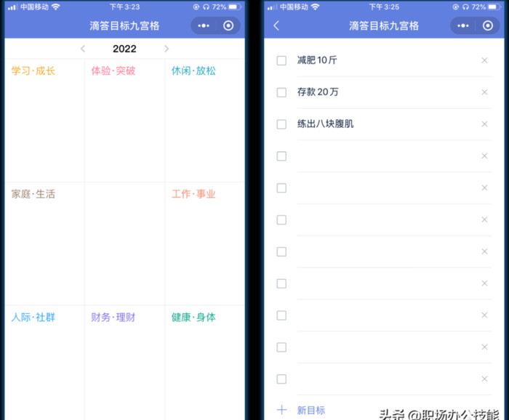Check the 存款20万 goal checkbox
This screenshot has height=420, width=509.
tap(281, 92)
